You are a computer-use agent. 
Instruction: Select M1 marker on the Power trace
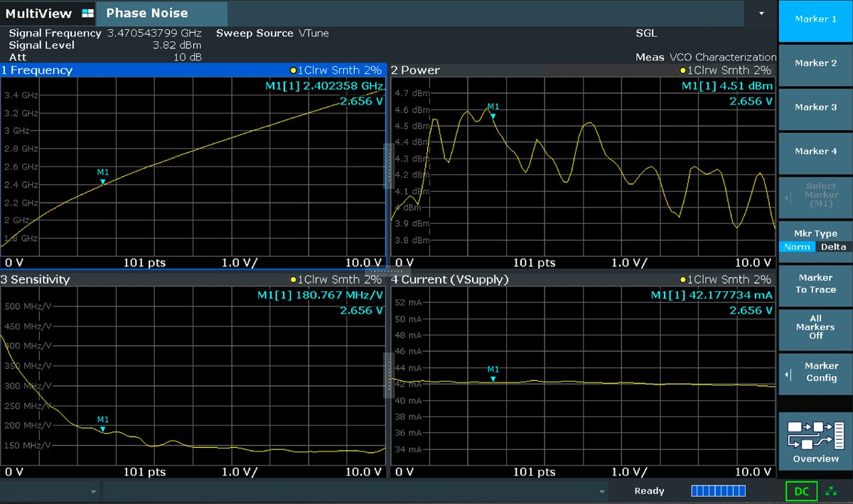point(493,116)
